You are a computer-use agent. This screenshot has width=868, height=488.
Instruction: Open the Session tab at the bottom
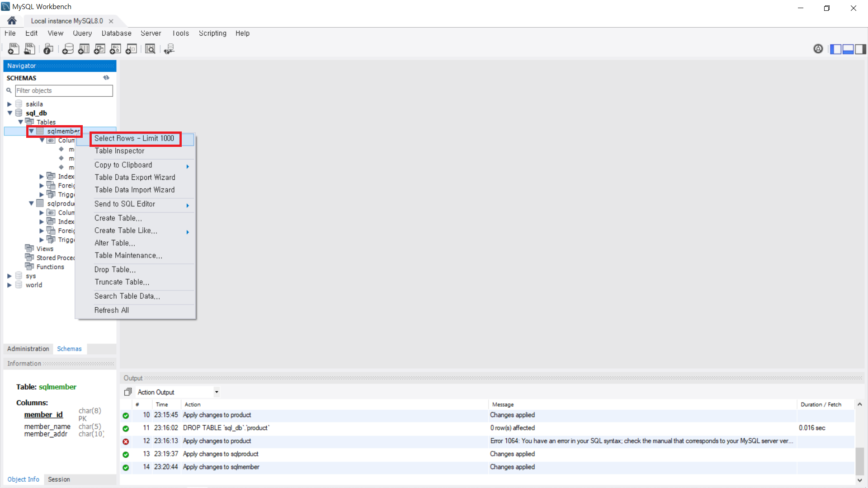59,479
